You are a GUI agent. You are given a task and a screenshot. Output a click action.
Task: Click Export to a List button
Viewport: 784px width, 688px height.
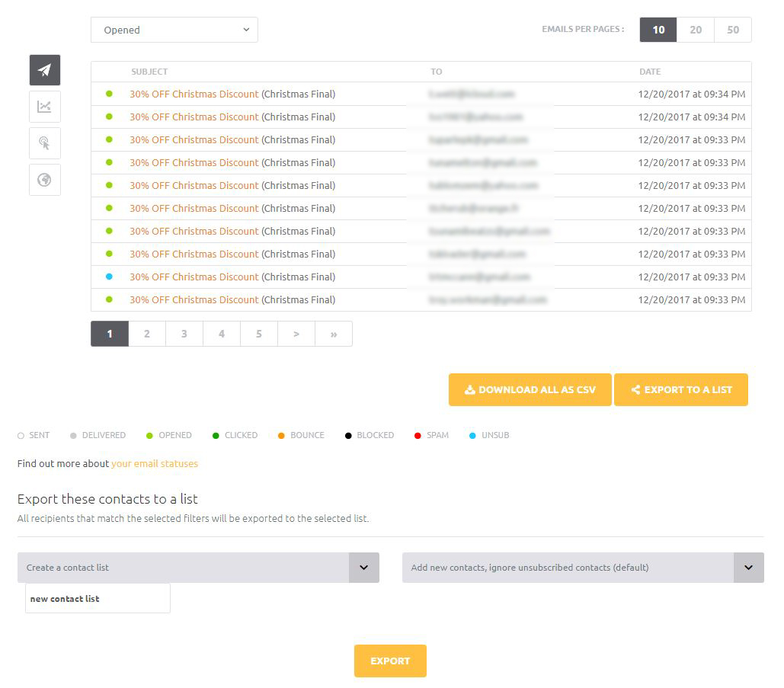[681, 389]
